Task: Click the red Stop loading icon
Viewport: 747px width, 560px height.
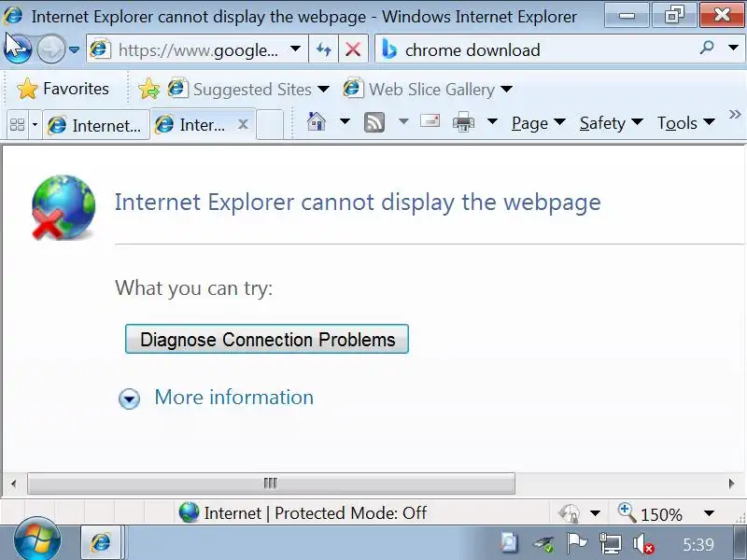Action: [x=353, y=49]
